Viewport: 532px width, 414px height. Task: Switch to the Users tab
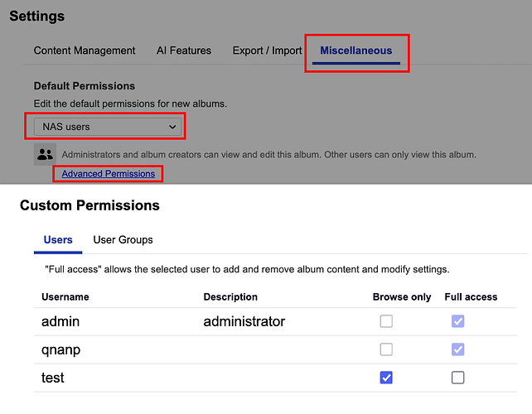pos(58,240)
